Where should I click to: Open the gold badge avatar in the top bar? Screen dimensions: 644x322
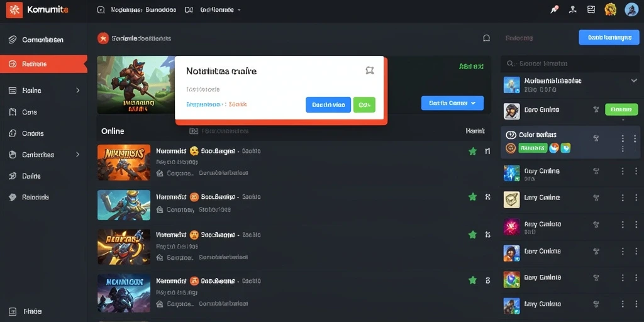pyautogui.click(x=611, y=9)
